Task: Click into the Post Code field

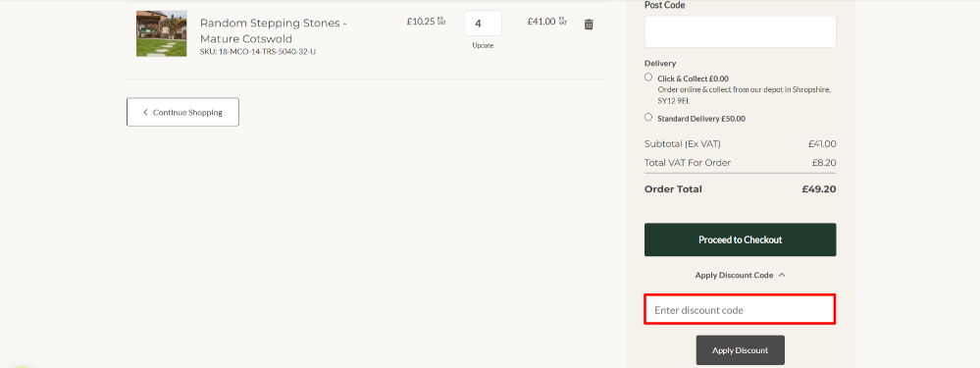Action: [x=740, y=31]
